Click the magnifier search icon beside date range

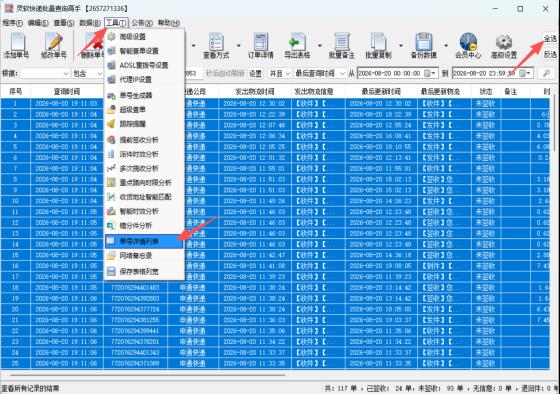pyautogui.click(x=546, y=73)
